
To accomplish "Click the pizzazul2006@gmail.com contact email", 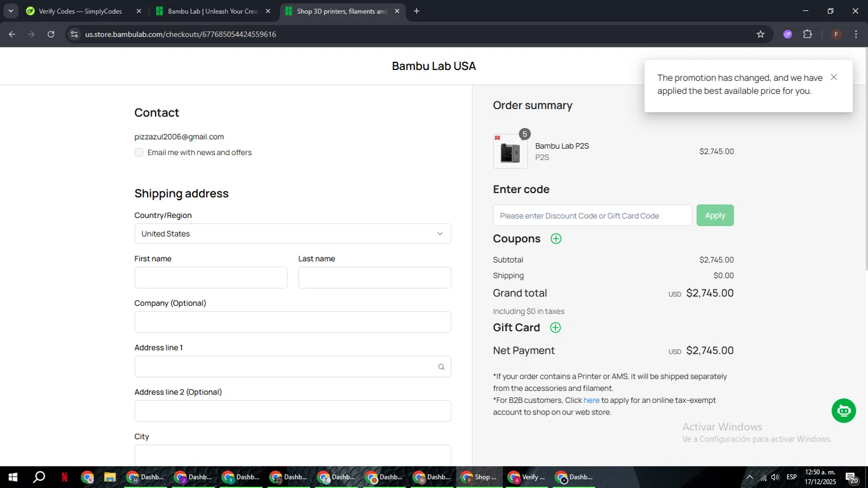I will (179, 137).
